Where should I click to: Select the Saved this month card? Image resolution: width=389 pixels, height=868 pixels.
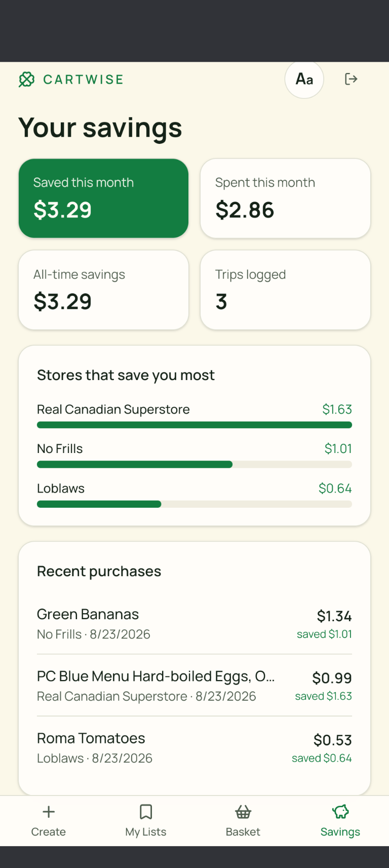[x=103, y=198]
